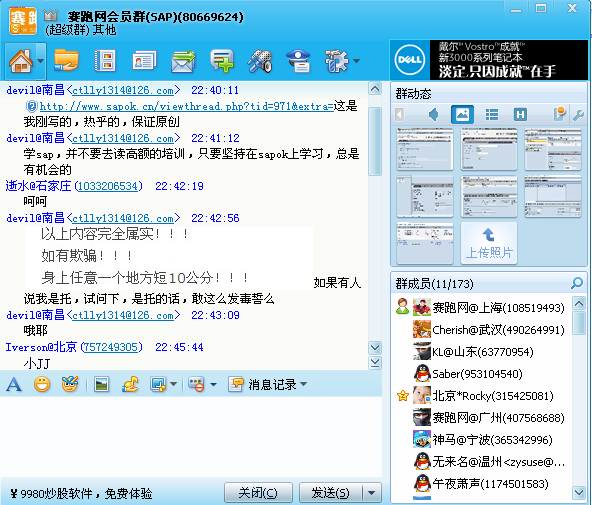Expand the settings gear dropdown arrow
Viewport: 592px width, 505px height.
pyautogui.click(x=356, y=60)
